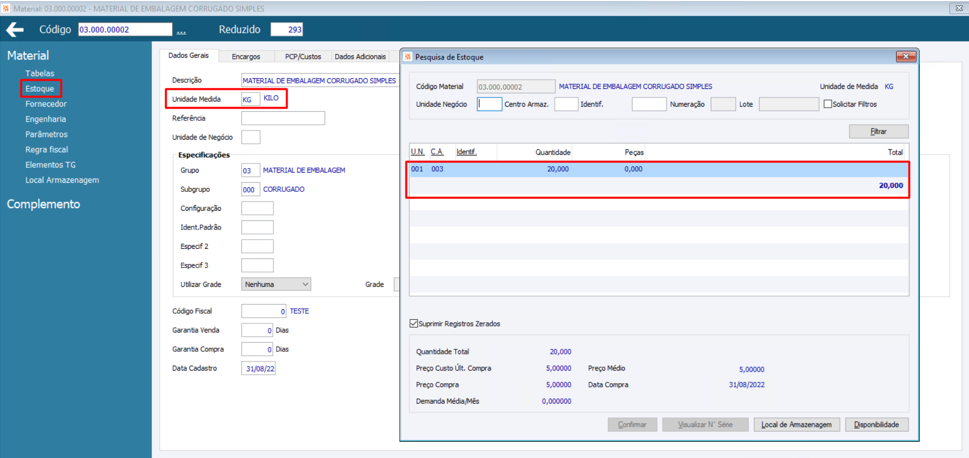
Task: Click the Centro Armaz. field
Action: (566, 104)
